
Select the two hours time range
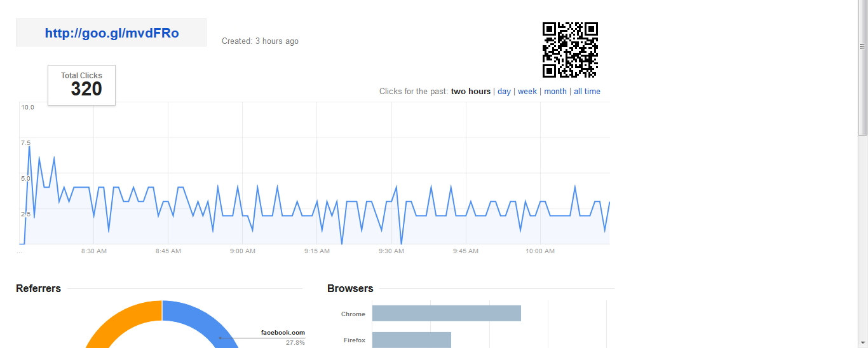click(471, 92)
